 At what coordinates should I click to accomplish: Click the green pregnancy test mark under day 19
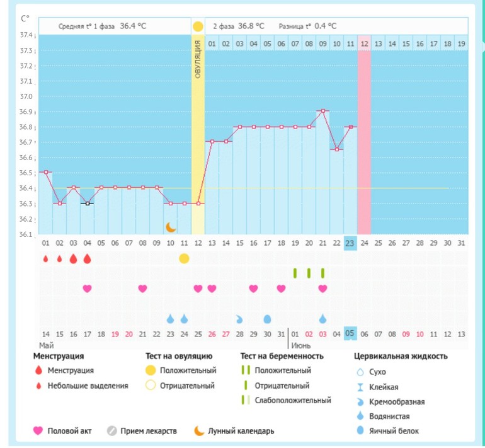(x=295, y=273)
